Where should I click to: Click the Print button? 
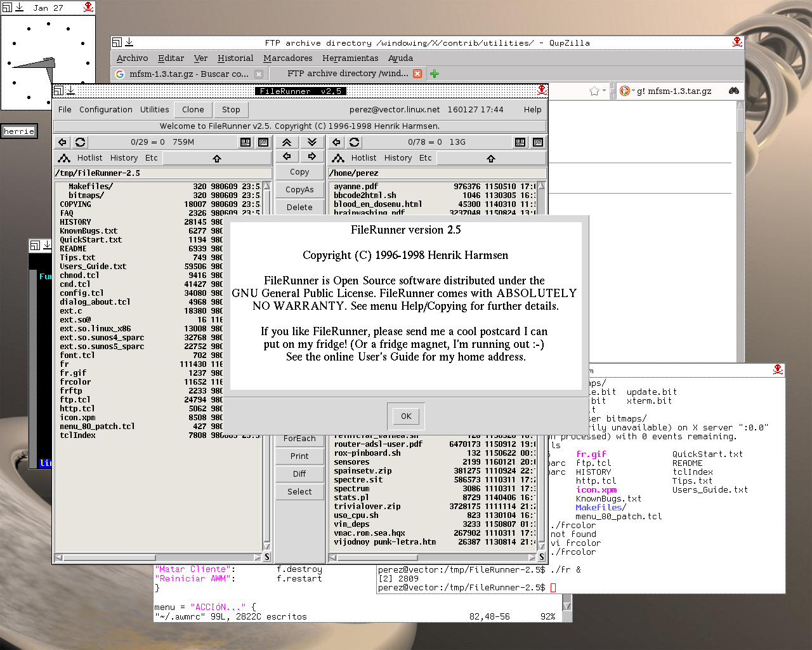299,456
